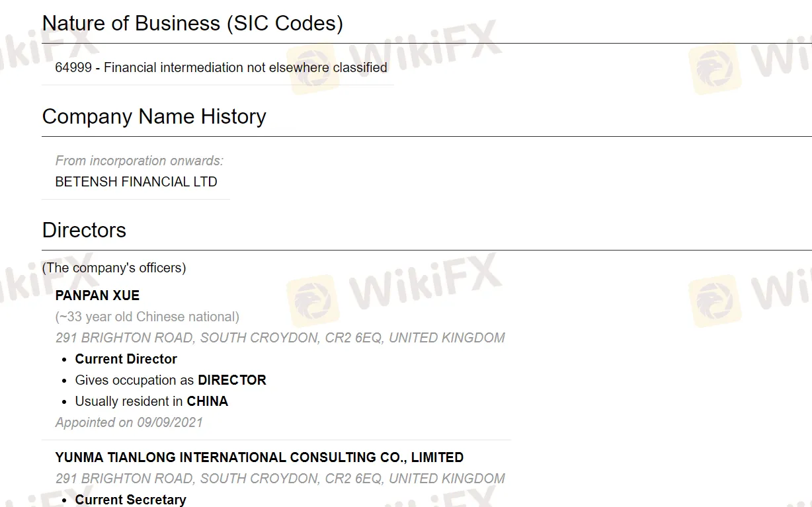
Task: Click the BETENSH FINANCIAL LTD company name
Action: click(x=136, y=182)
